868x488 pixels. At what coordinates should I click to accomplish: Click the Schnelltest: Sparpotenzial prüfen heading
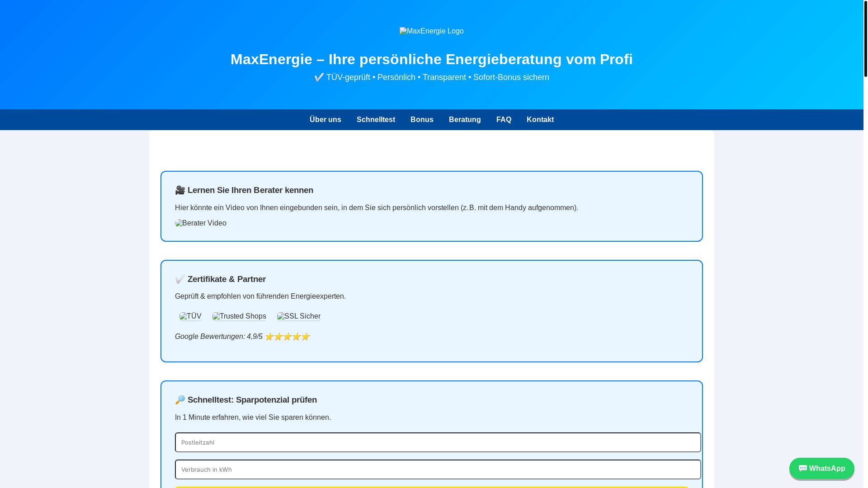(246, 400)
